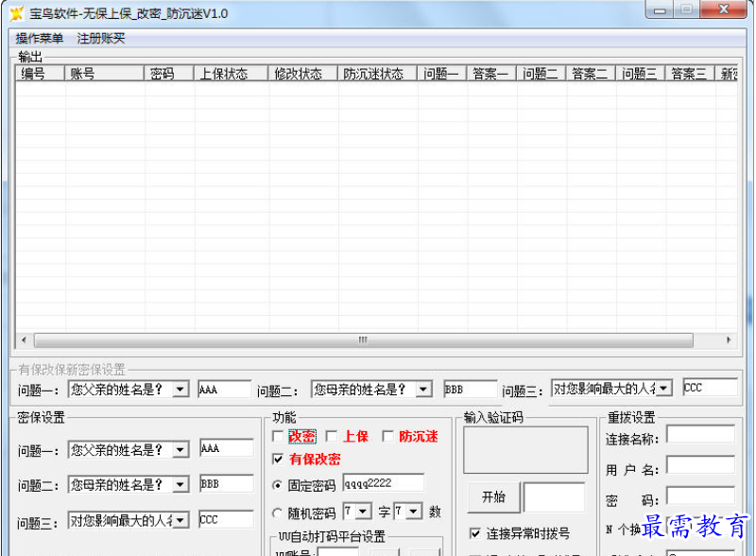Check the 防沉迷 option
This screenshot has height=556, width=756.
click(x=387, y=437)
